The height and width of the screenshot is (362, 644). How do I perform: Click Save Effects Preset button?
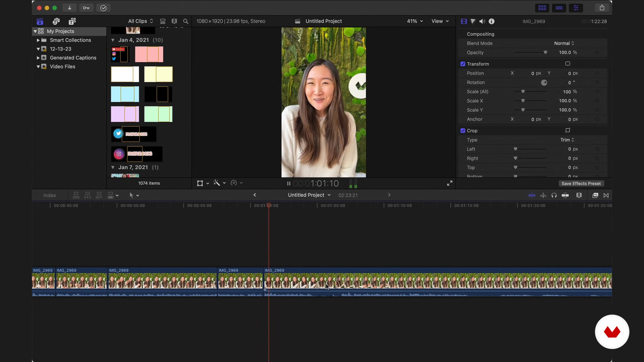581,184
